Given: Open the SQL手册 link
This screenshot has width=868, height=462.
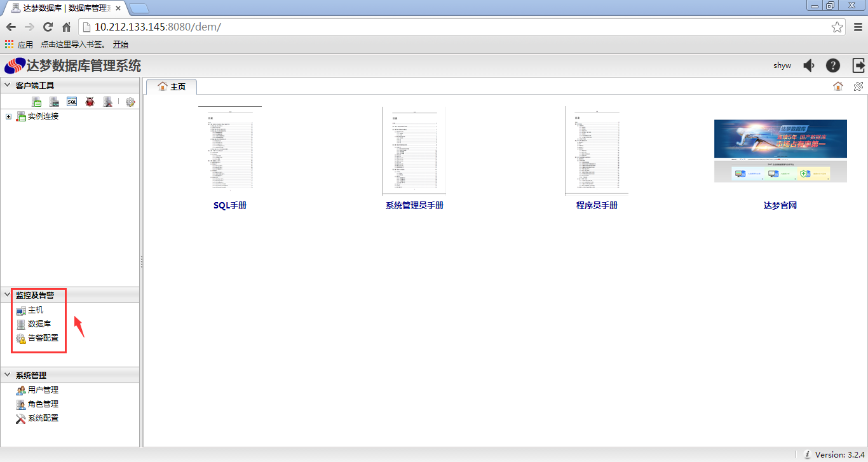Looking at the screenshot, I should (230, 205).
